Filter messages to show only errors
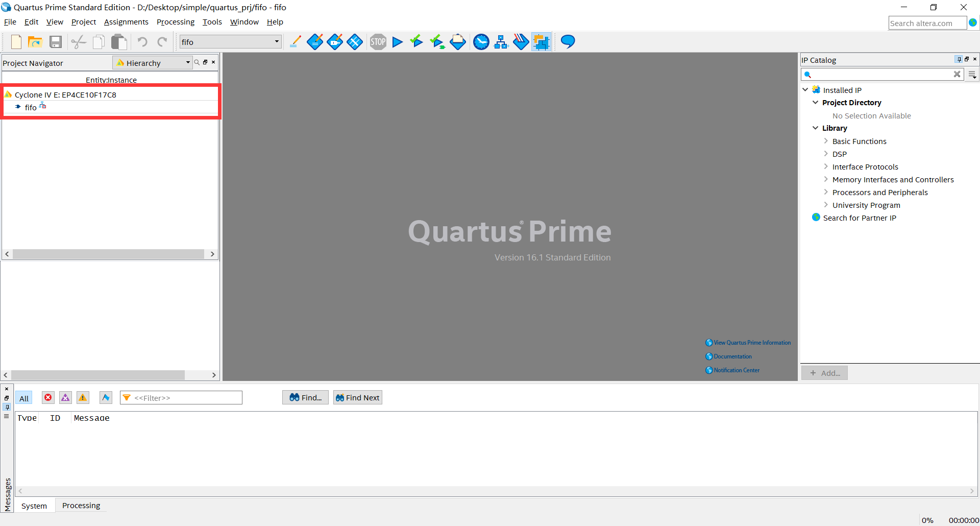Image resolution: width=980 pixels, height=526 pixels. click(x=48, y=398)
